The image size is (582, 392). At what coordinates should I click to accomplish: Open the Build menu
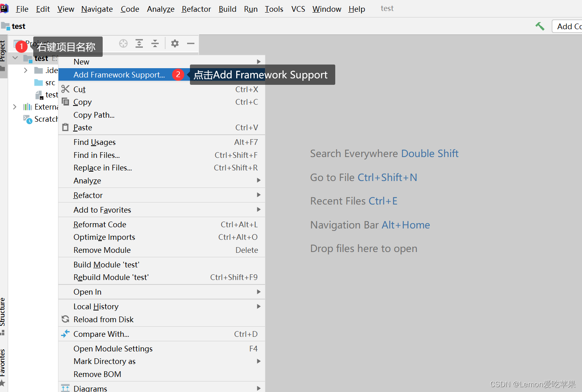point(228,9)
